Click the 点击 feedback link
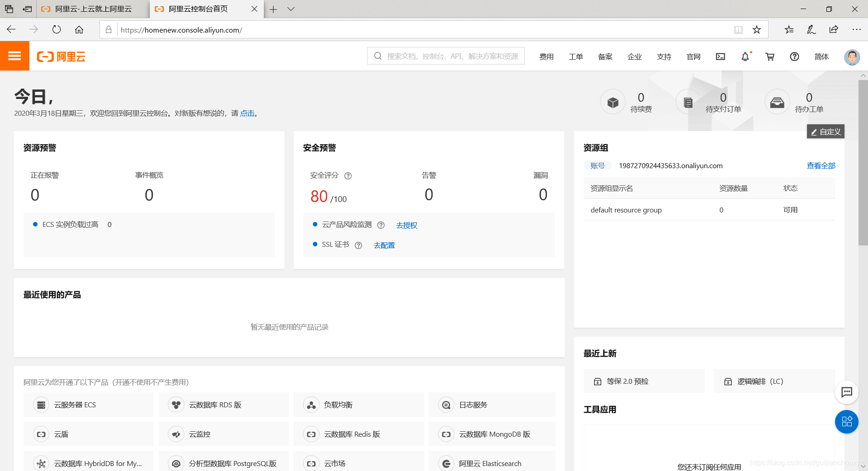The image size is (868, 471). [x=247, y=113]
